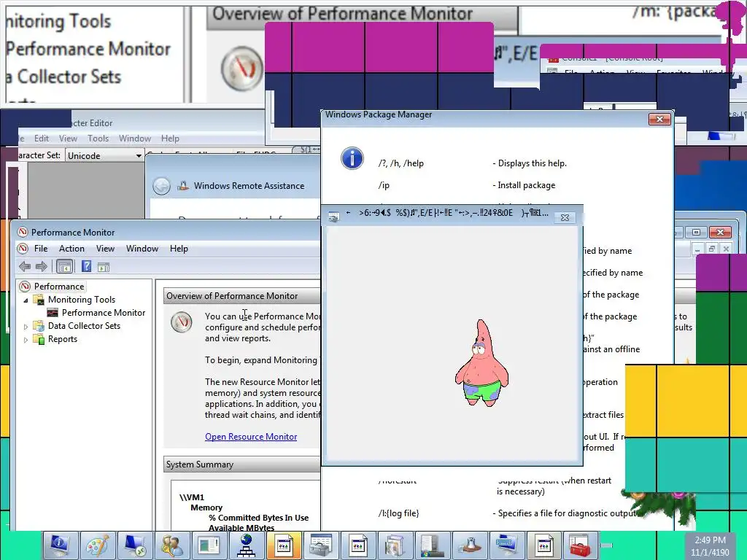This screenshot has height=560, width=747.
Task: Click the Back arrow in Performance Monitor toolbar
Action: pyautogui.click(x=25, y=267)
